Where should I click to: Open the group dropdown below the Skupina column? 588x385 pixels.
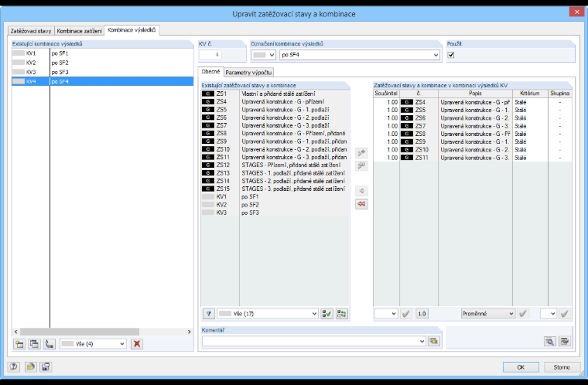(549, 314)
